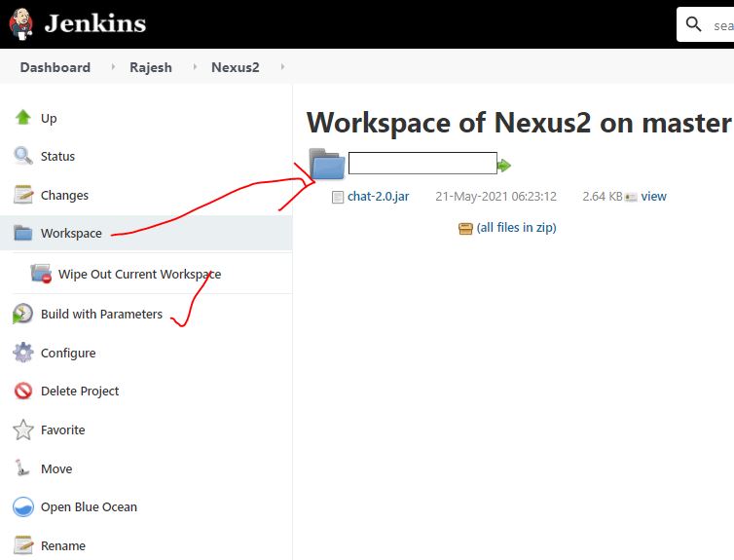Click the green go arrow beside path field
Viewport: 734px width, 560px height.
[504, 166]
